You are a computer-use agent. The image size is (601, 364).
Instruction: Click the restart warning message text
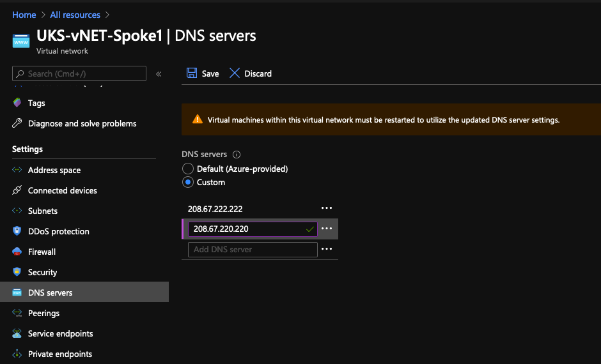coord(383,120)
